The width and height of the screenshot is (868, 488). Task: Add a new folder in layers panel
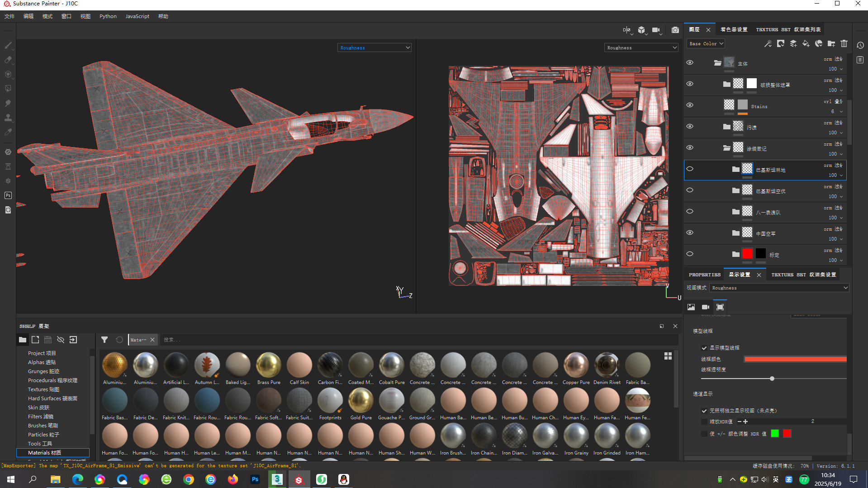point(831,43)
